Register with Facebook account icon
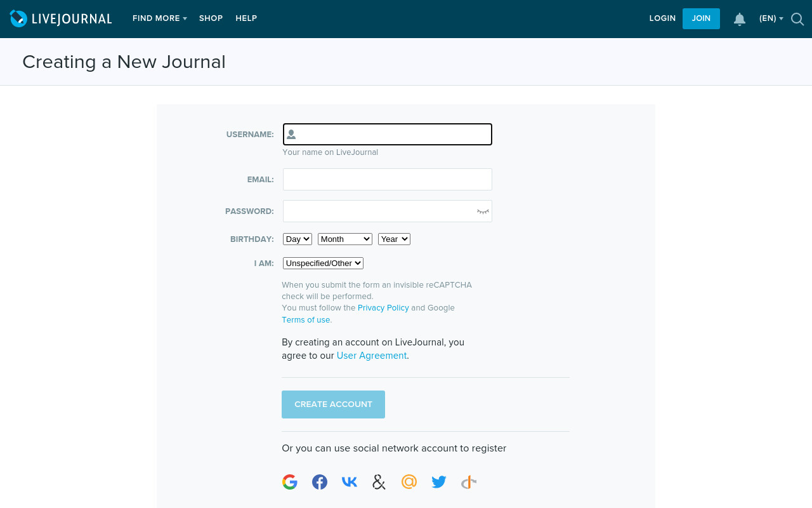Image resolution: width=812 pixels, height=508 pixels. pyautogui.click(x=320, y=482)
